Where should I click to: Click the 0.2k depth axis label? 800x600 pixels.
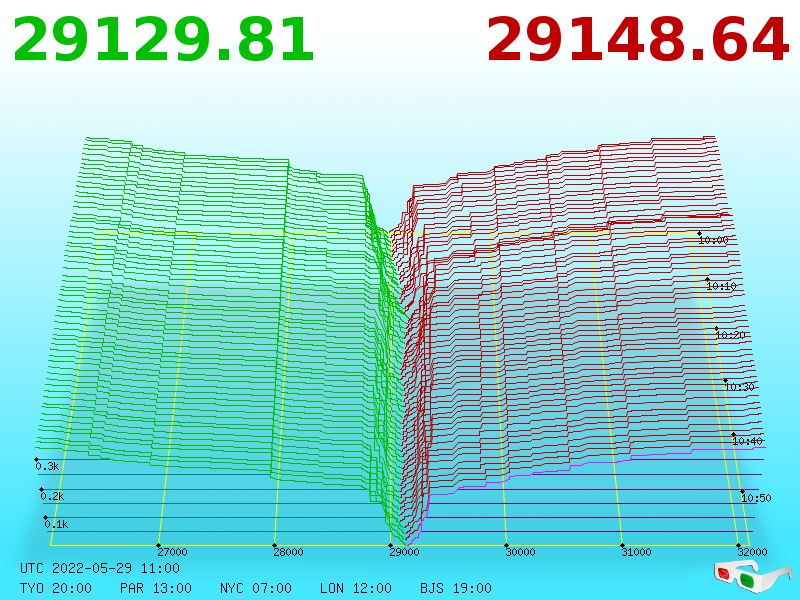[52, 496]
